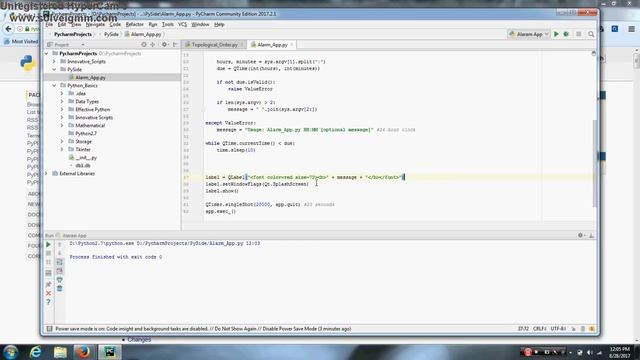Click the print icon in Run panel
This screenshot has width=640, height=360.
pyautogui.click(x=60, y=280)
